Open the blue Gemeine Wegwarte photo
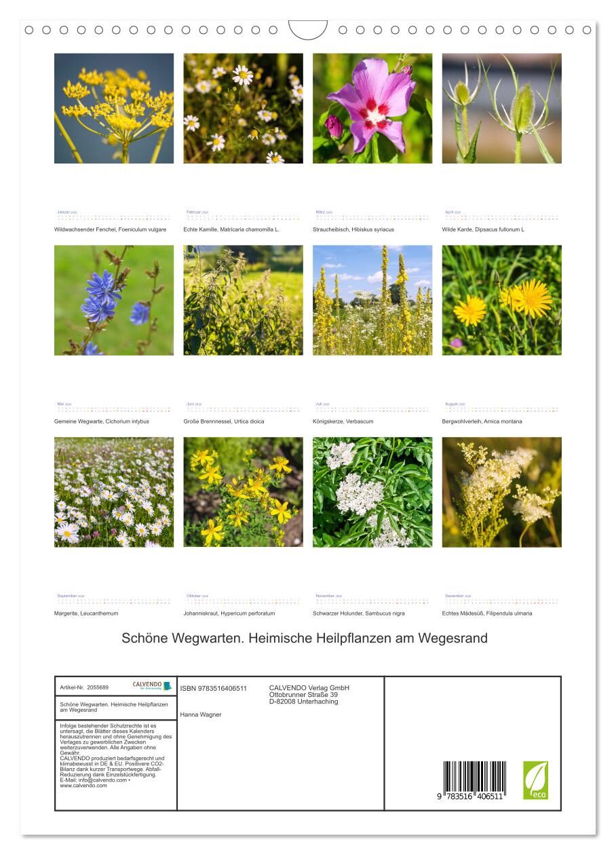The height and width of the screenshot is (855, 616). (x=114, y=300)
